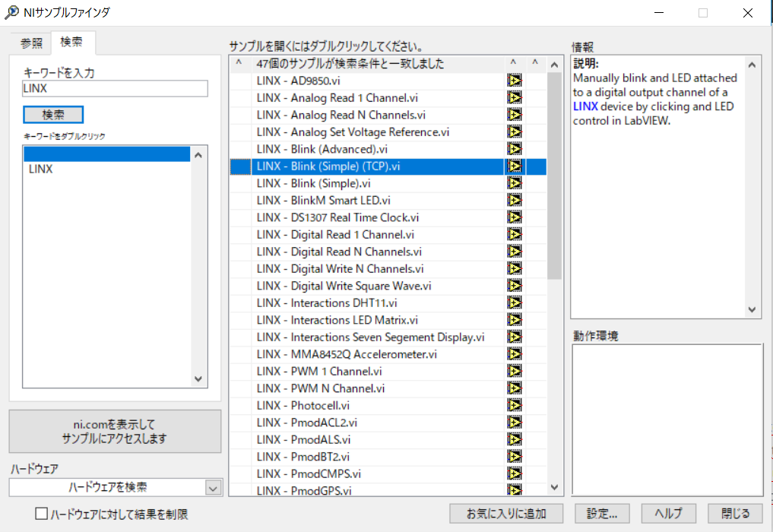This screenshot has height=532, width=773.
Task: Click the NI Example Finder title bar magnifier icon
Action: (x=12, y=12)
